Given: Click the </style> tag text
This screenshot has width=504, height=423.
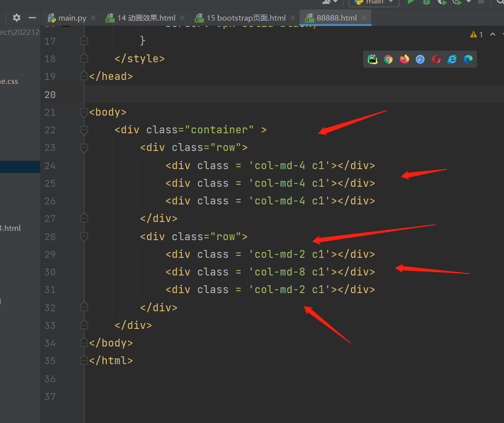Looking at the screenshot, I should tap(140, 58).
